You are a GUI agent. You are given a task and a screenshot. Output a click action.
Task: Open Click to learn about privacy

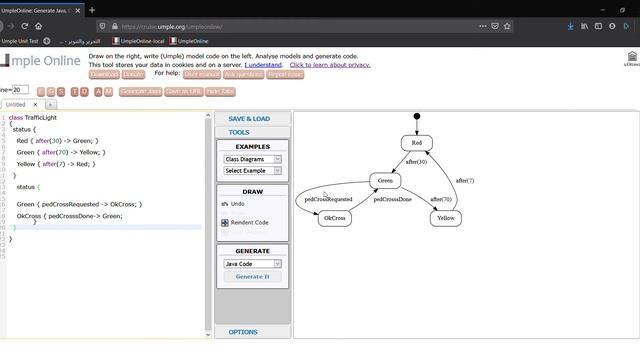[330, 65]
